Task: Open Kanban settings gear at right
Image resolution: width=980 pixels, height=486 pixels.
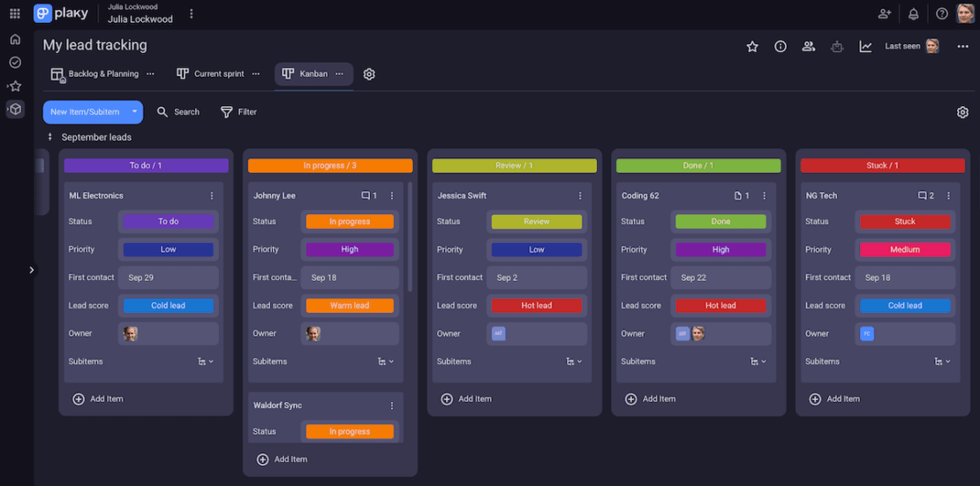Action: pyautogui.click(x=962, y=112)
